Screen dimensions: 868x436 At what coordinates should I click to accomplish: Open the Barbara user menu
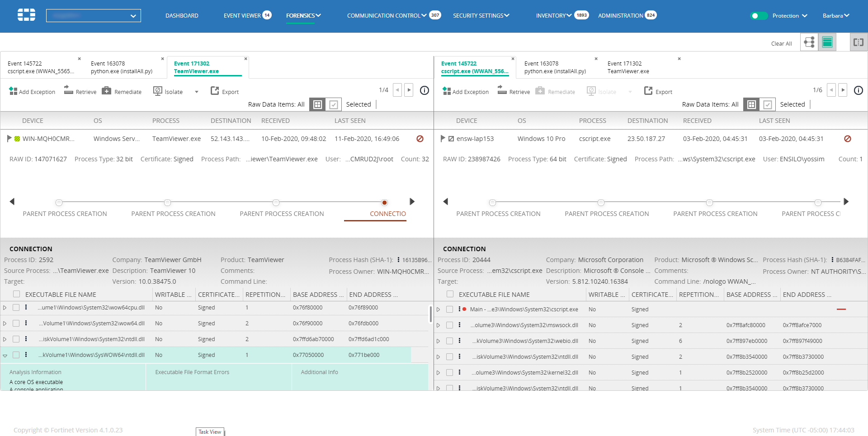(x=836, y=16)
